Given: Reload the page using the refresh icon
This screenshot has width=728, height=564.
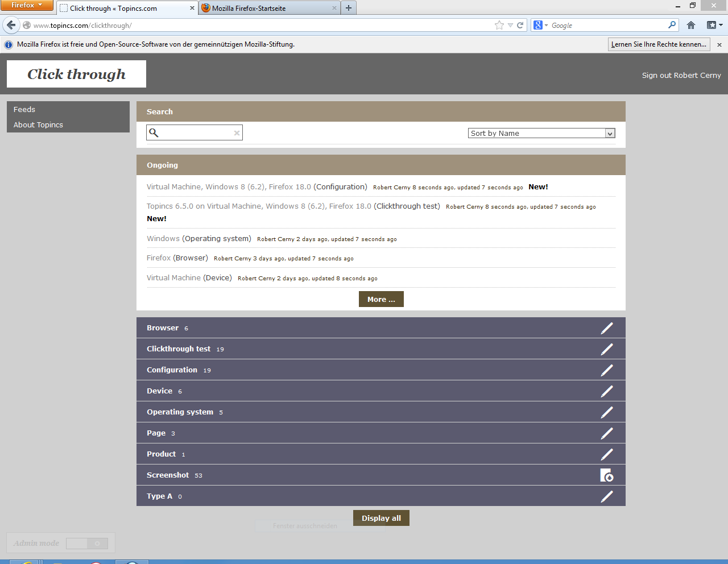Looking at the screenshot, I should coord(520,25).
